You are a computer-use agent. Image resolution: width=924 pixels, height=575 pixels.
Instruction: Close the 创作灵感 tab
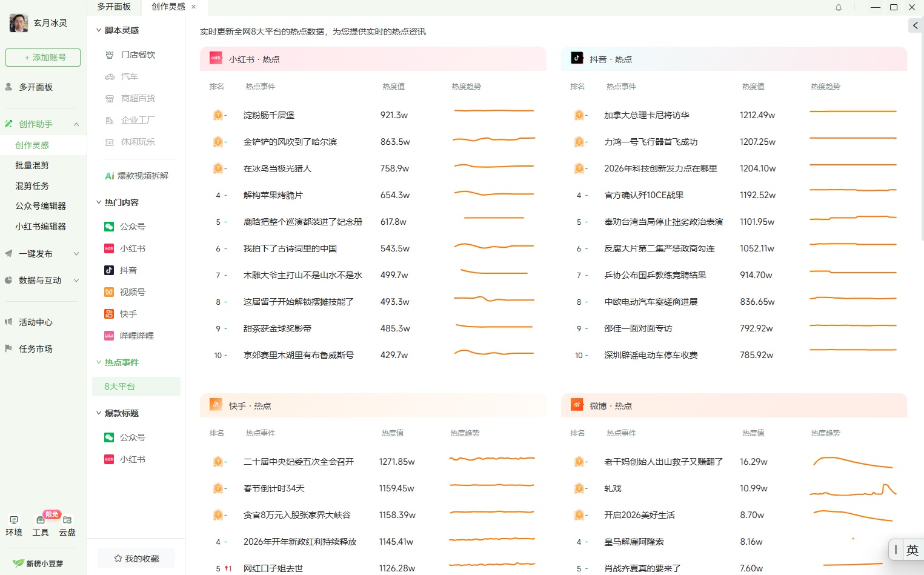194,7
